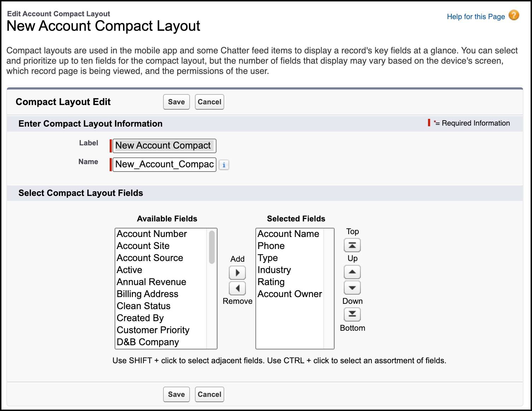
Task: Select Created By in Available Fields
Action: tap(161, 318)
